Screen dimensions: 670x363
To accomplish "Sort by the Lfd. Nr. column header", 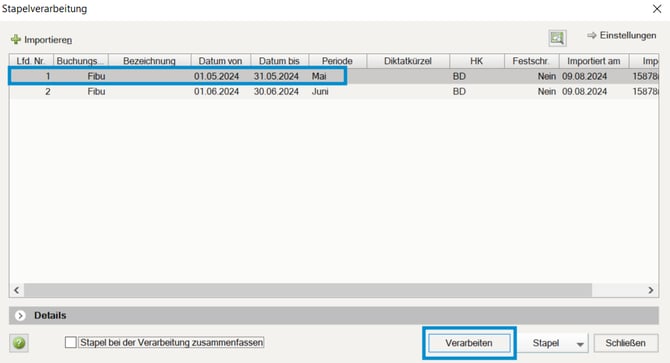I will click(x=31, y=61).
